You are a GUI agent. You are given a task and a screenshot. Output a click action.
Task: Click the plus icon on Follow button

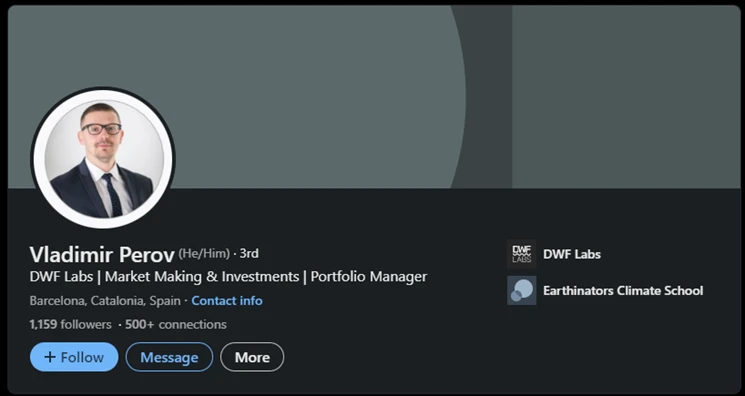pyautogui.click(x=50, y=357)
